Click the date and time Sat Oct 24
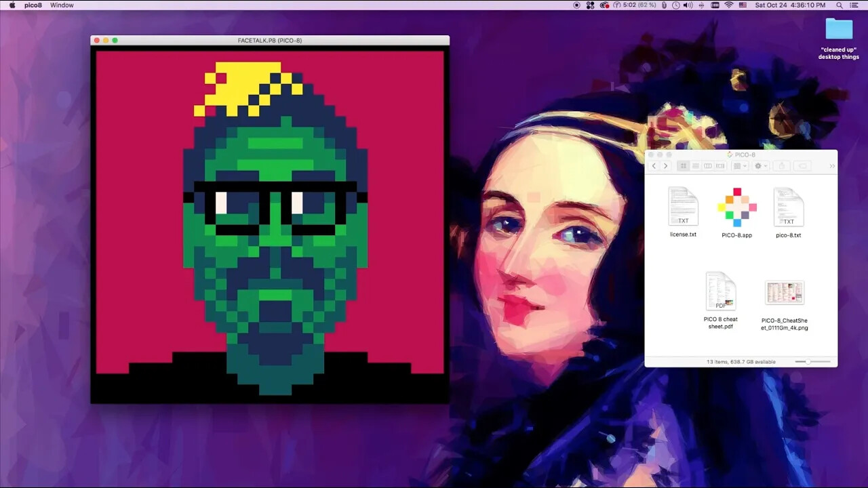Image resolution: width=868 pixels, height=488 pixels. [x=790, y=5]
